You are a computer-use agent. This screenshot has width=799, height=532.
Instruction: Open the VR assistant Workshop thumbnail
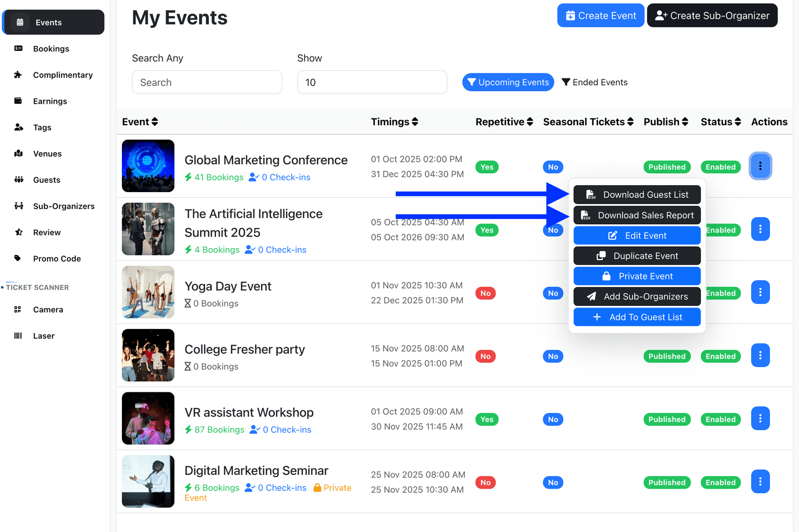click(x=148, y=418)
